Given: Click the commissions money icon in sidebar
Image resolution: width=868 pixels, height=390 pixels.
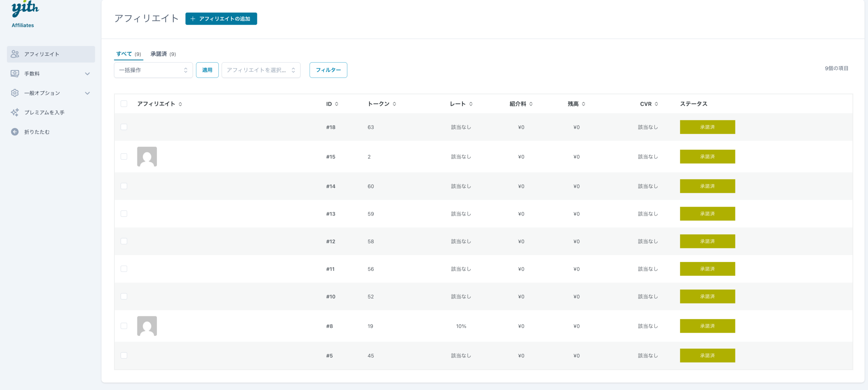Looking at the screenshot, I should click(15, 74).
